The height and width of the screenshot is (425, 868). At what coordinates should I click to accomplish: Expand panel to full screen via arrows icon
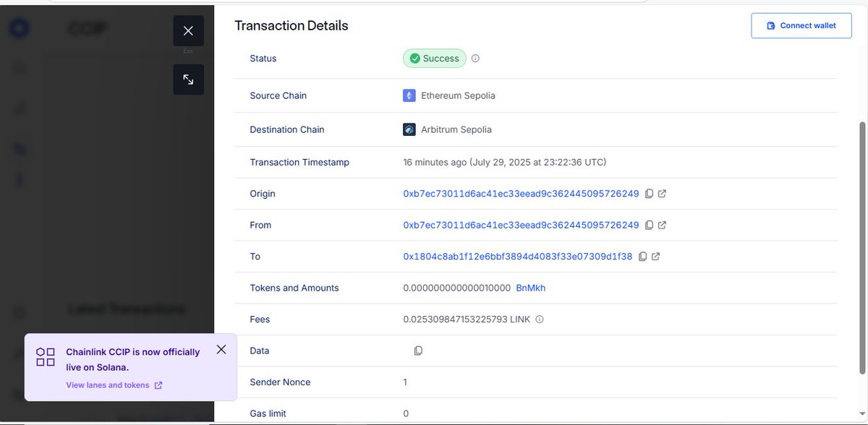[188, 80]
